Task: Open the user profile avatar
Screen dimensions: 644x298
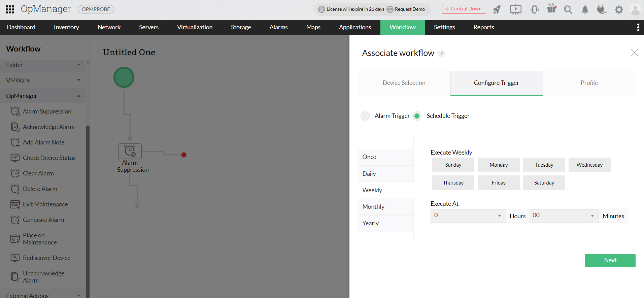Action: (635, 9)
